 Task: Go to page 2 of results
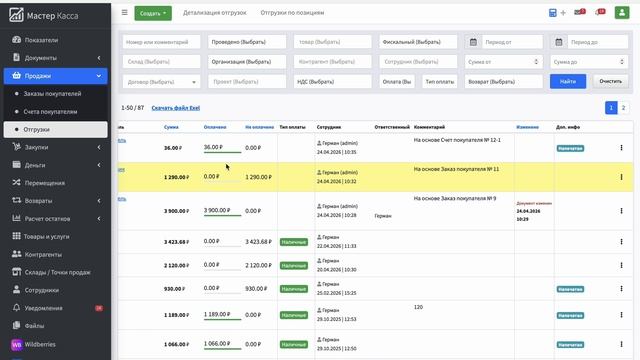point(623,108)
